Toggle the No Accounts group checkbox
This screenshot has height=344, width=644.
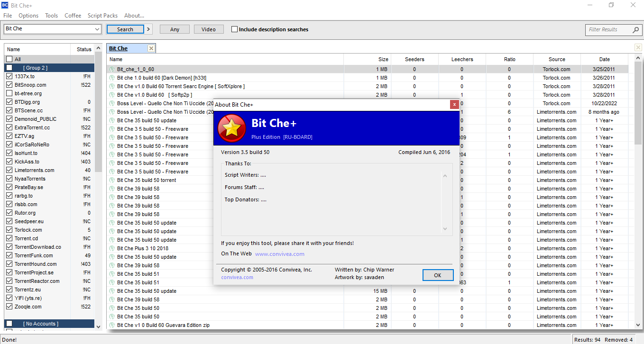pos(9,324)
